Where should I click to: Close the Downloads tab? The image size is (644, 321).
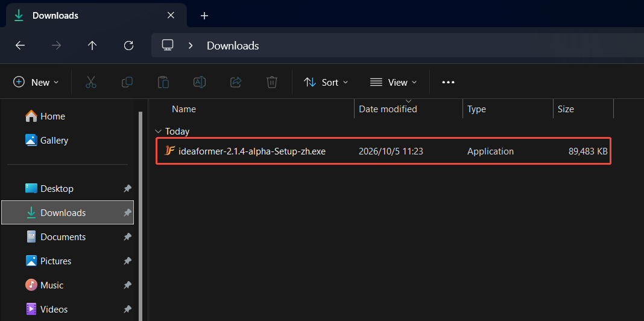point(171,16)
